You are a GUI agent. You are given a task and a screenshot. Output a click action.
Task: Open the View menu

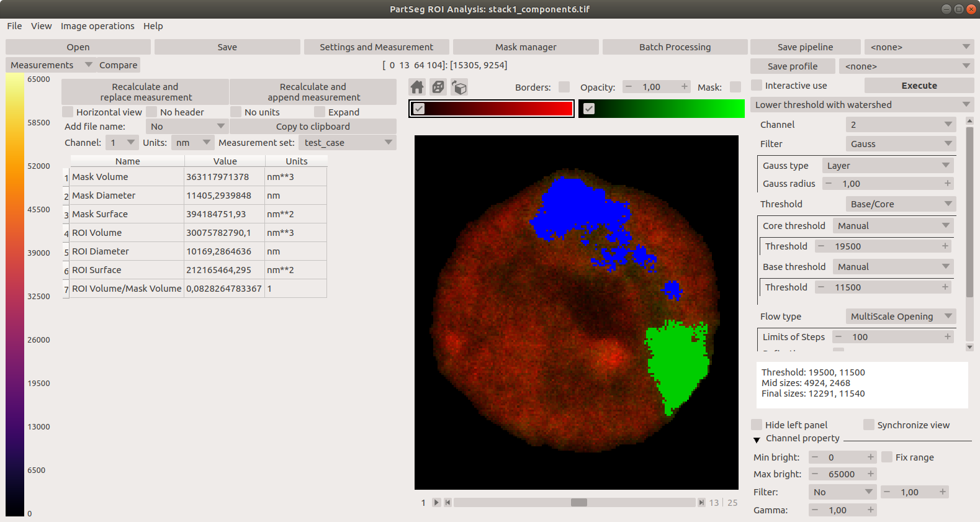click(x=41, y=26)
